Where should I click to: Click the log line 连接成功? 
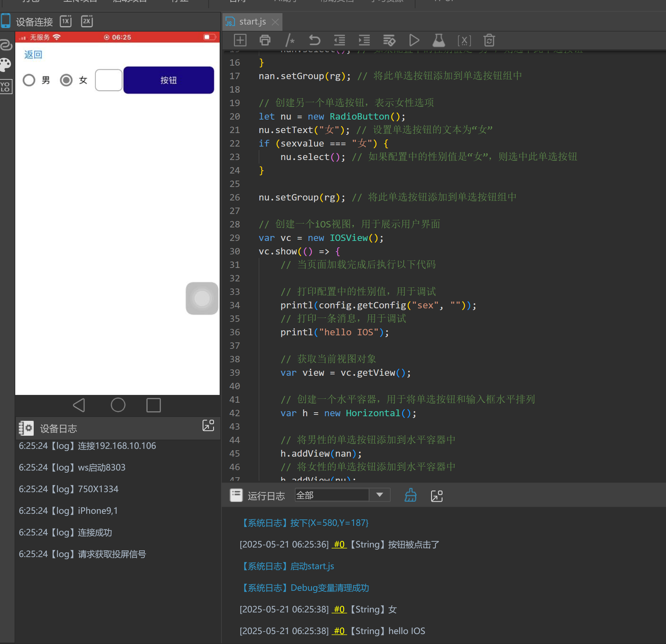pyautogui.click(x=65, y=532)
